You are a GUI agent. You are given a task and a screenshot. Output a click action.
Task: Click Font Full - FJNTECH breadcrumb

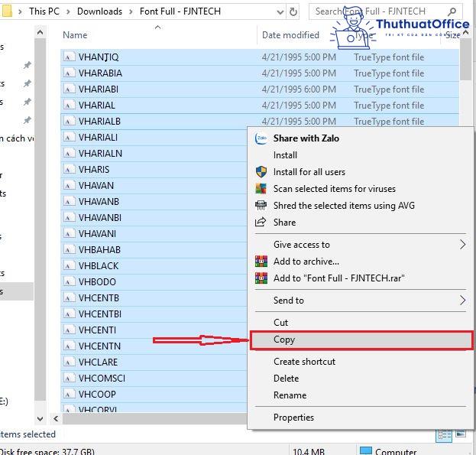point(180,11)
